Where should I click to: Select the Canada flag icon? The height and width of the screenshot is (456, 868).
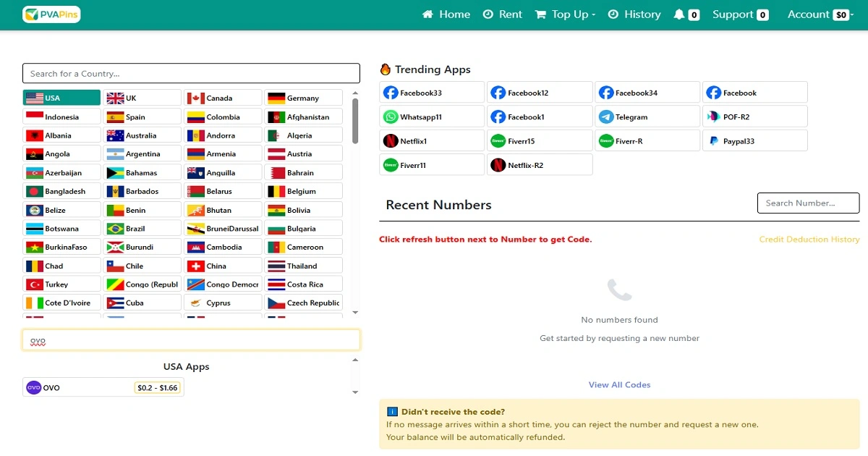coord(195,98)
